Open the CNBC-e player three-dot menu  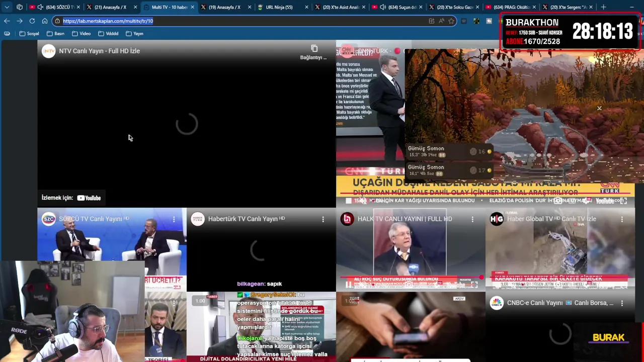(622, 303)
